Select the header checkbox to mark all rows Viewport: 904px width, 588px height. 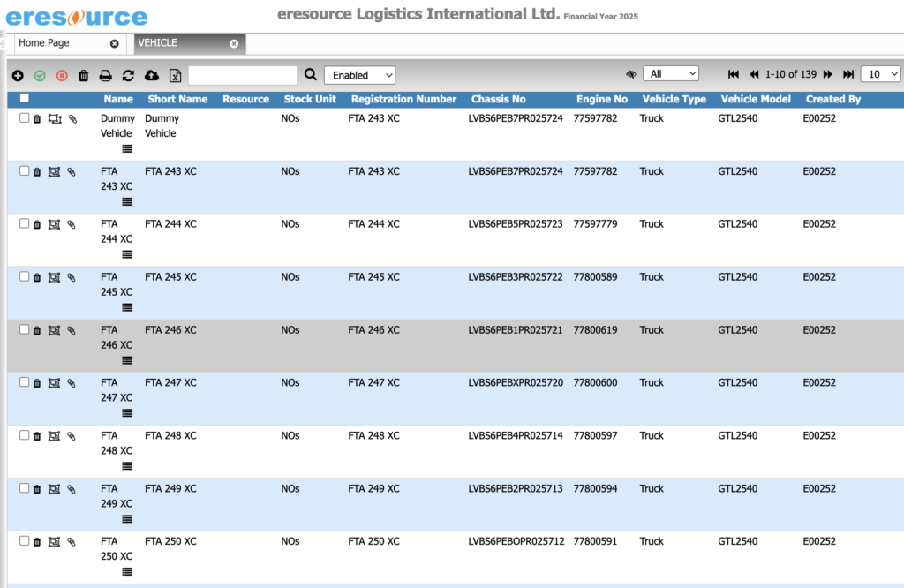[x=24, y=99]
